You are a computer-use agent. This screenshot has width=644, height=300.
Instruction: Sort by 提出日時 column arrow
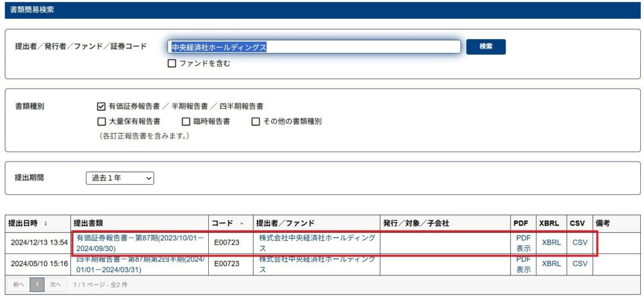(45, 223)
